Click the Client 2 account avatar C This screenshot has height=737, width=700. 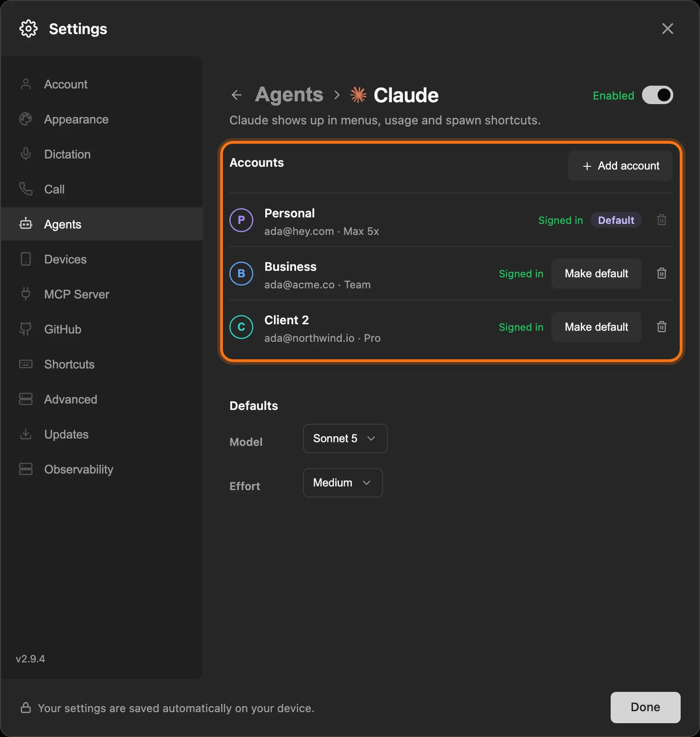click(x=241, y=327)
